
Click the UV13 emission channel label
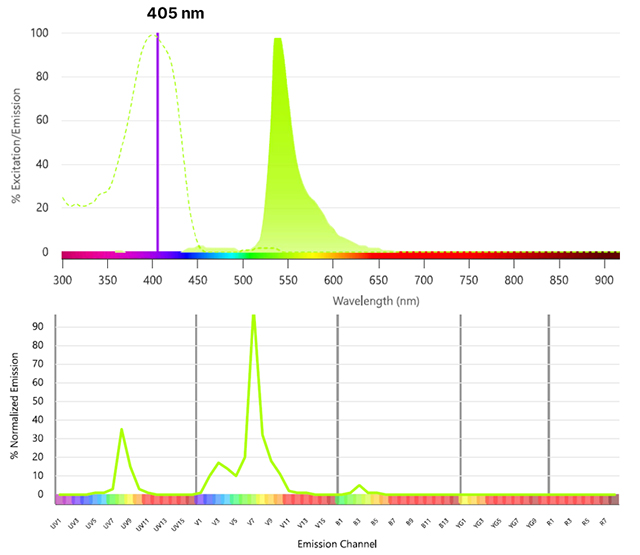[161, 525]
